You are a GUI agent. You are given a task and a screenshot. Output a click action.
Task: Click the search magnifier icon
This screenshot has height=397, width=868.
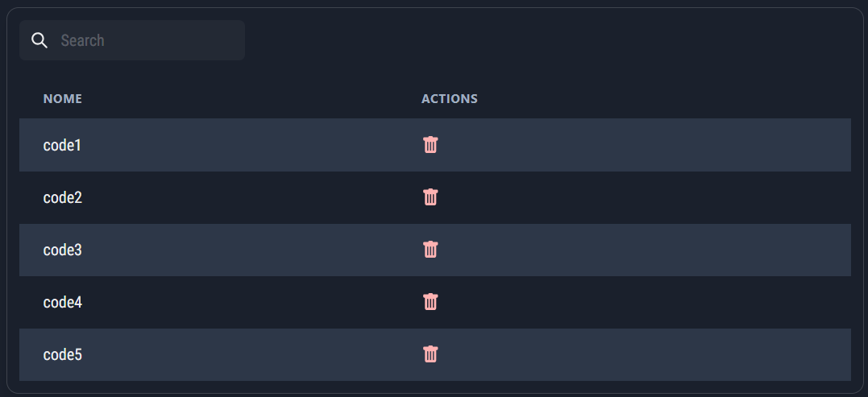click(39, 40)
